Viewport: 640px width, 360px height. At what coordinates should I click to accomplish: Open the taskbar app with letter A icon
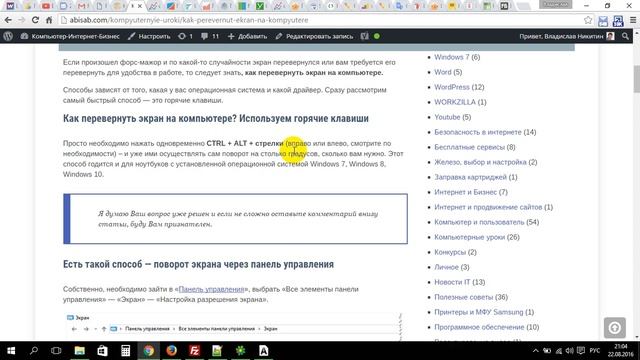[x=264, y=351]
